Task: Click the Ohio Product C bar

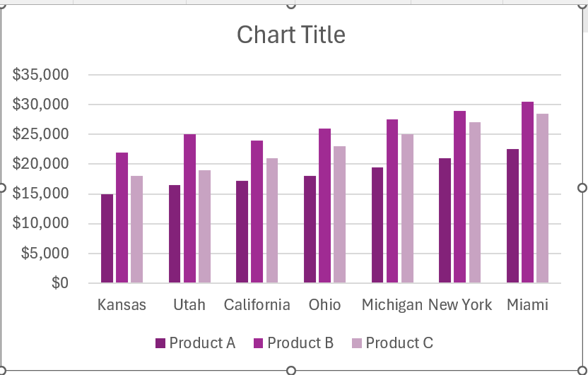Action: [339, 215]
